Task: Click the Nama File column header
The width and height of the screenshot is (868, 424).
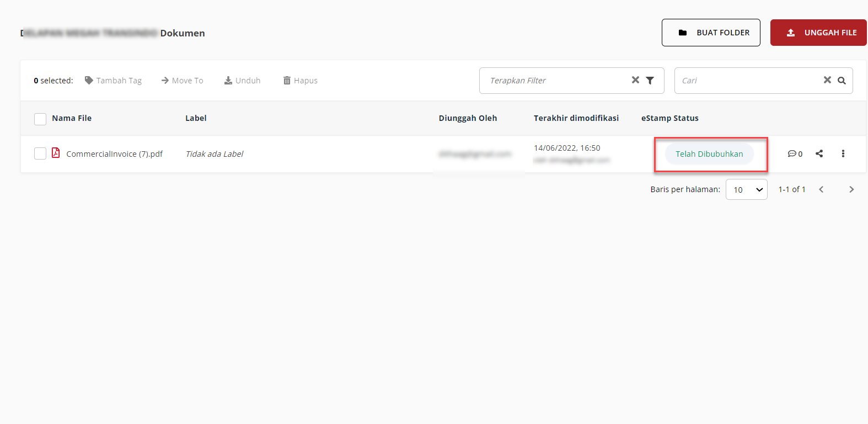Action: [72, 118]
